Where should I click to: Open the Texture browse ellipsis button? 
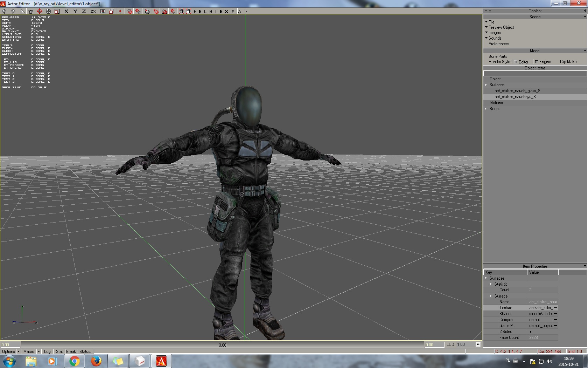(555, 308)
